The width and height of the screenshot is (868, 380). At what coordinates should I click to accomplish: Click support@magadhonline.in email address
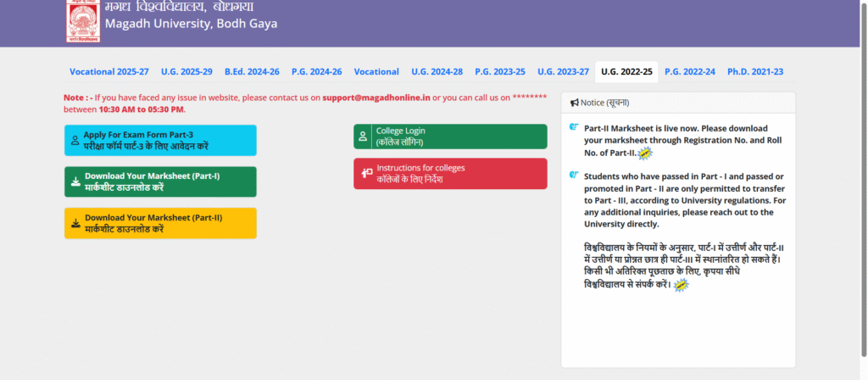point(376,98)
